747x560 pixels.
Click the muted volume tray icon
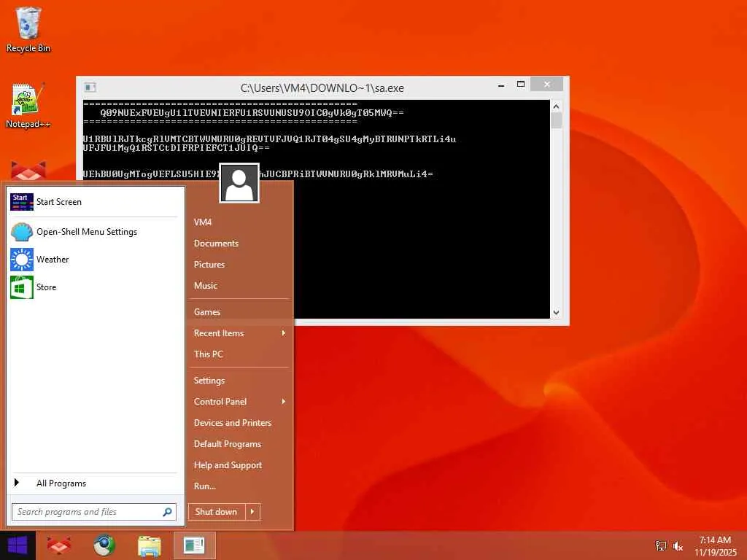click(x=678, y=546)
